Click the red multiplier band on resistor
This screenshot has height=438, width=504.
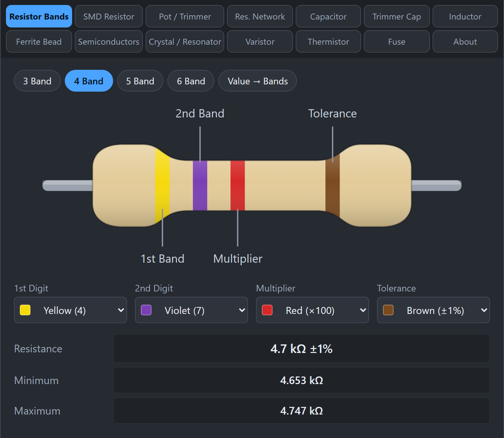[x=238, y=186]
